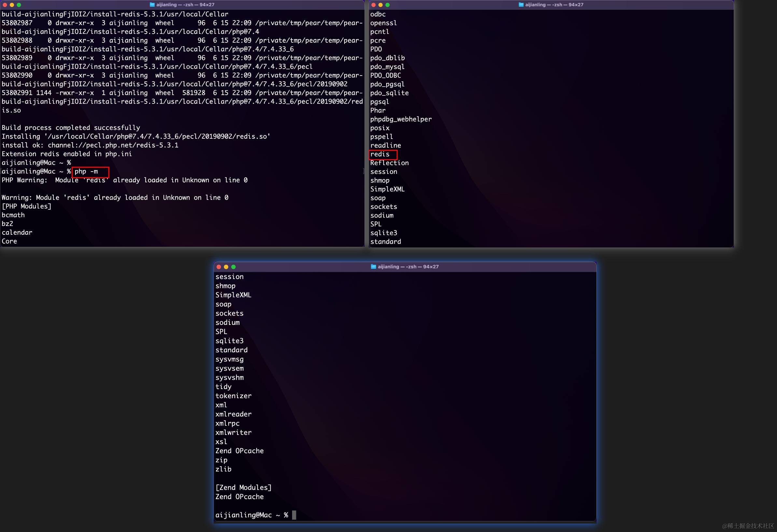Close the bottom terminal window
Viewport: 777px width, 532px height.
tap(219, 267)
